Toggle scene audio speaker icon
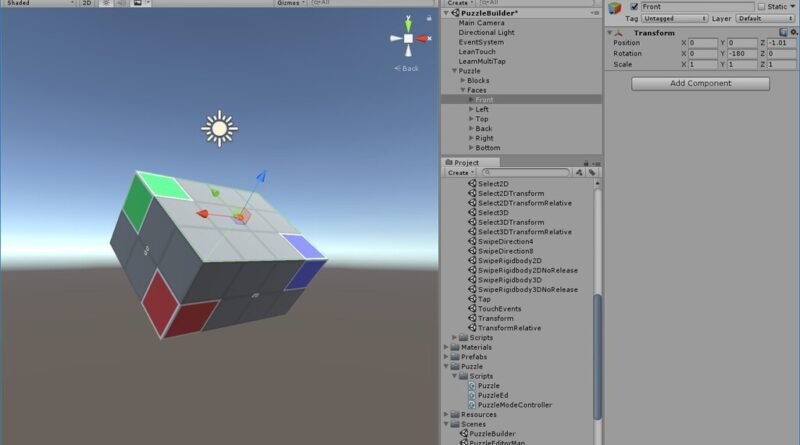 pos(121,3)
